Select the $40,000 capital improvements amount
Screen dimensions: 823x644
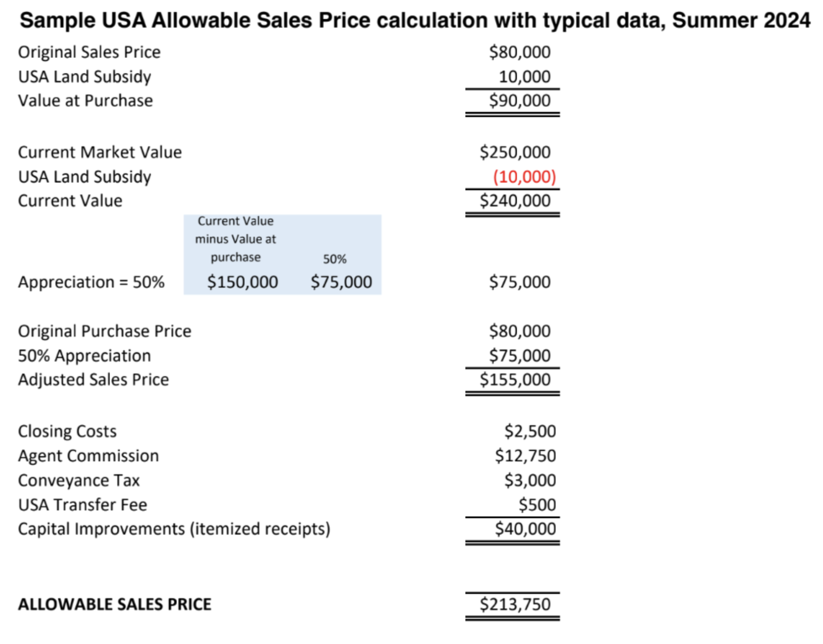(525, 529)
